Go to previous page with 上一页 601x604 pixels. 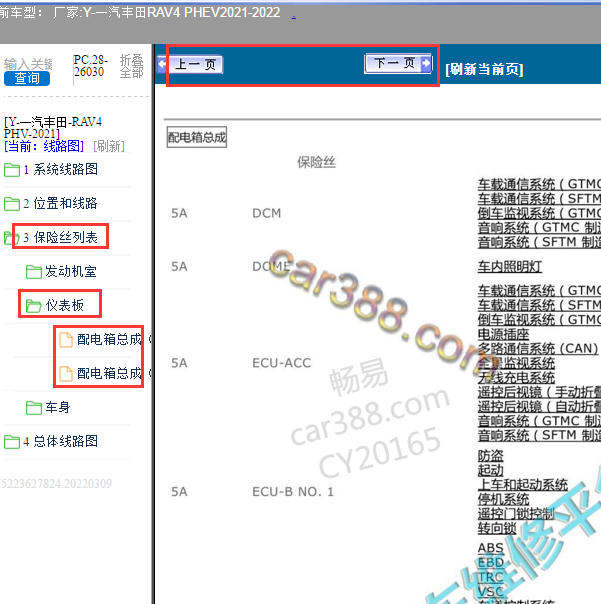click(191, 64)
